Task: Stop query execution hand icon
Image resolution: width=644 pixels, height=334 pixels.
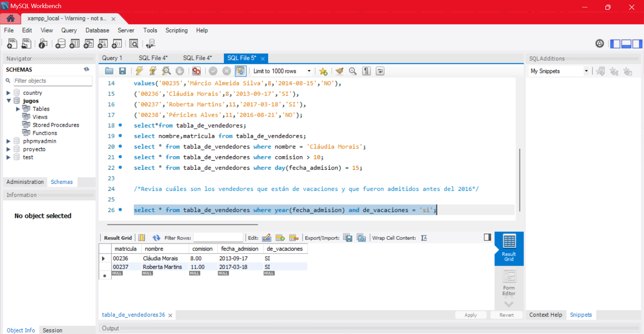Action: (180, 71)
